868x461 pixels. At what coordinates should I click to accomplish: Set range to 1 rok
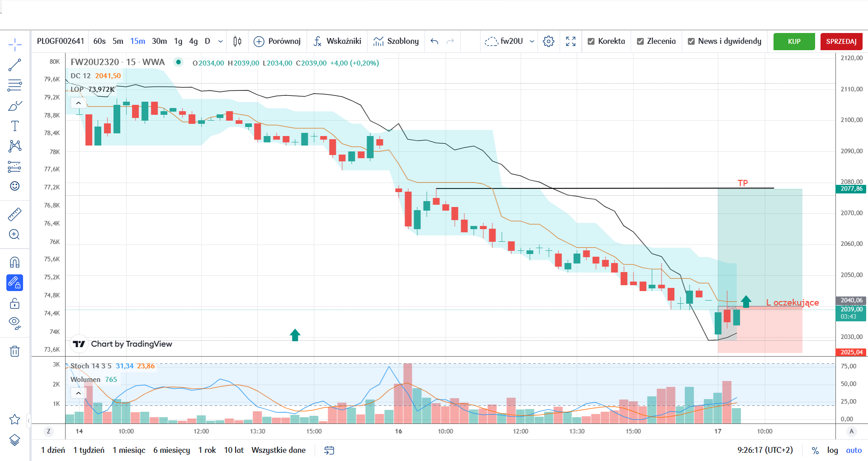[x=207, y=450]
